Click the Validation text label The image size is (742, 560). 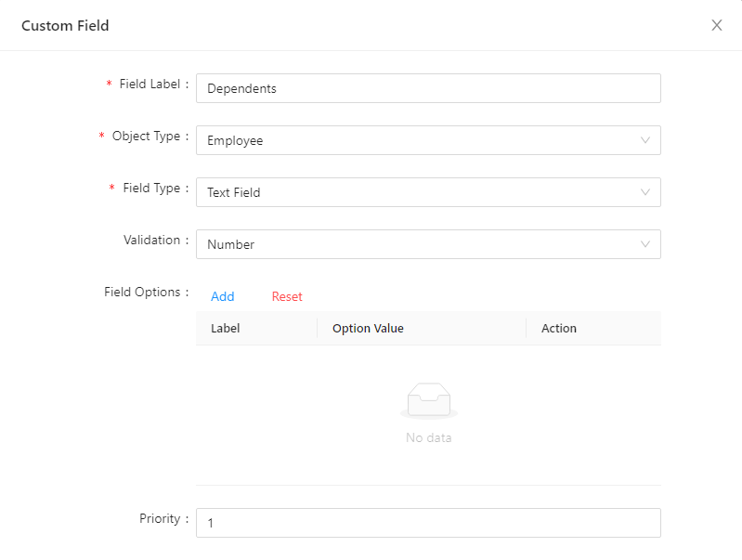pyautogui.click(x=151, y=240)
